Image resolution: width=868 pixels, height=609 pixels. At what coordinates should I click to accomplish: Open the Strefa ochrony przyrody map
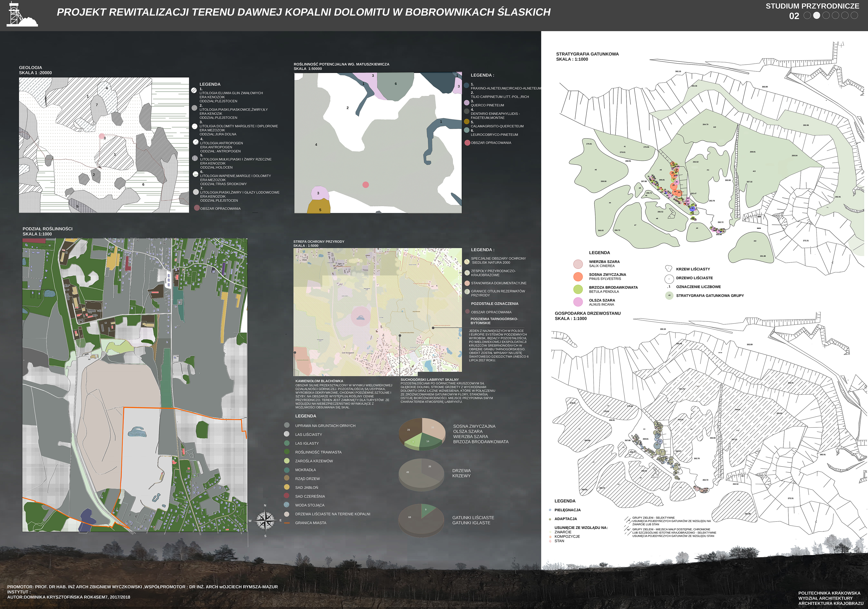point(378,312)
